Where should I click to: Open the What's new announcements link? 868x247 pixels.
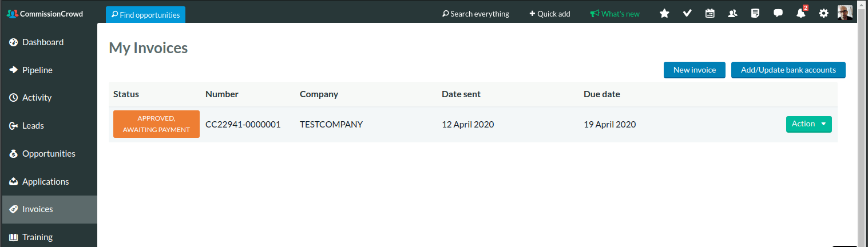coord(615,14)
